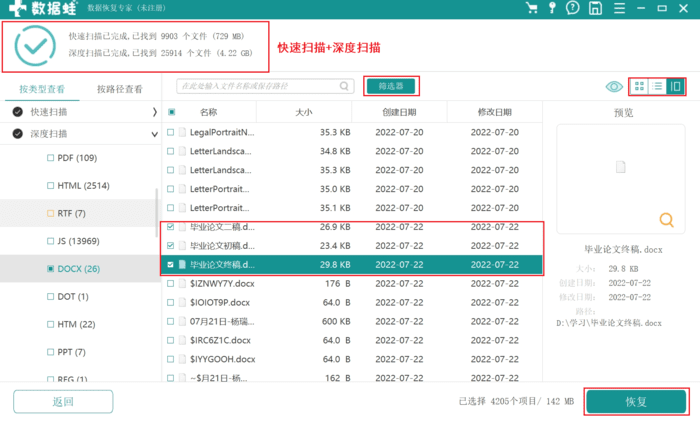Switch to the 按路径查看 tab
This screenshot has width=700, height=427.
pyautogui.click(x=119, y=89)
